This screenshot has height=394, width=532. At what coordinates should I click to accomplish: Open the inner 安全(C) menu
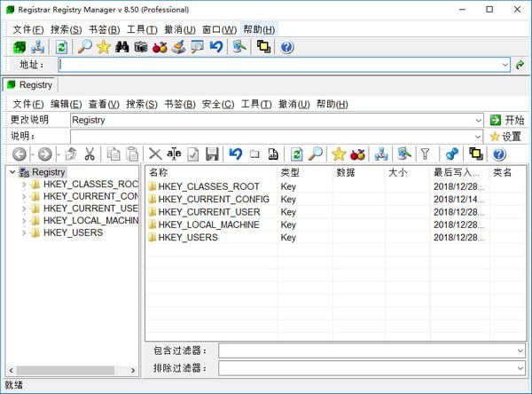pyautogui.click(x=218, y=104)
